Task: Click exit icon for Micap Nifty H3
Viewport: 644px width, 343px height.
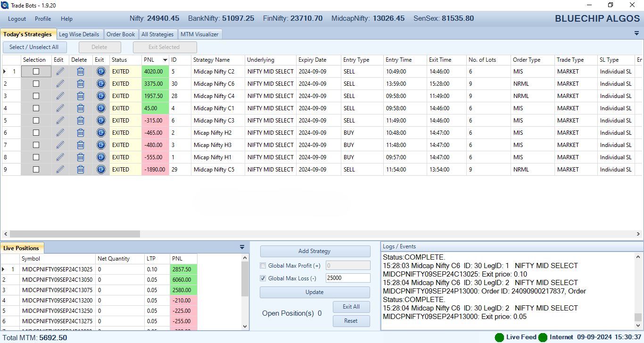Action: (x=101, y=145)
